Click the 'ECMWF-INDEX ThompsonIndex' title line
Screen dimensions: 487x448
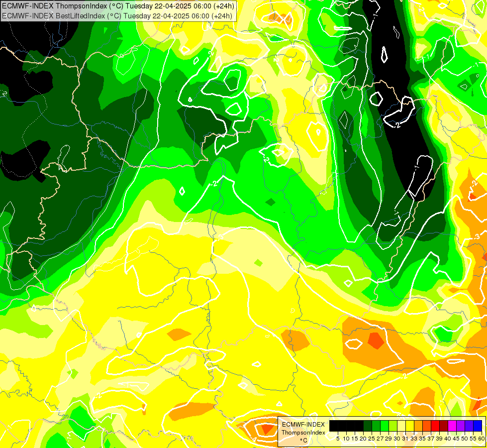pyautogui.click(x=118, y=6)
